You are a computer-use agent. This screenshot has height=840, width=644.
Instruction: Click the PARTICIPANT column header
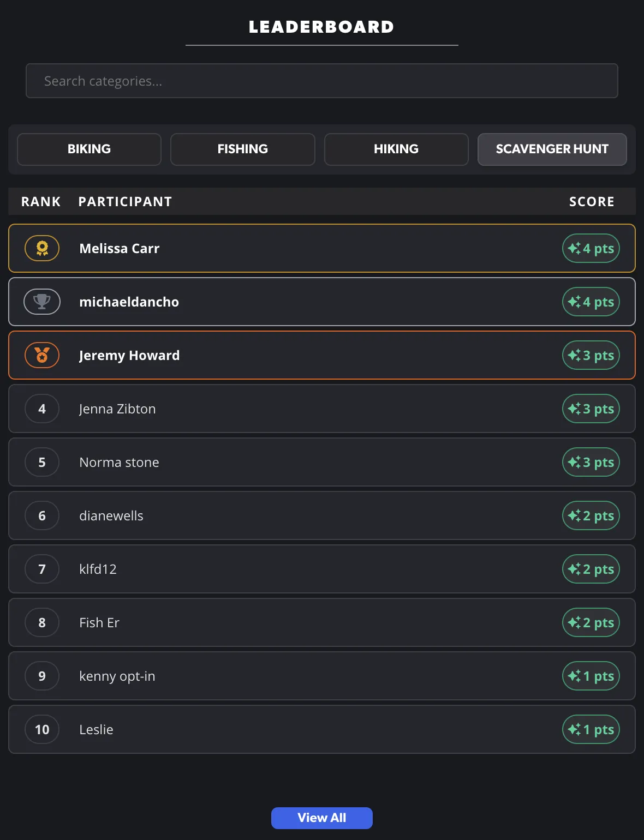[x=125, y=201]
